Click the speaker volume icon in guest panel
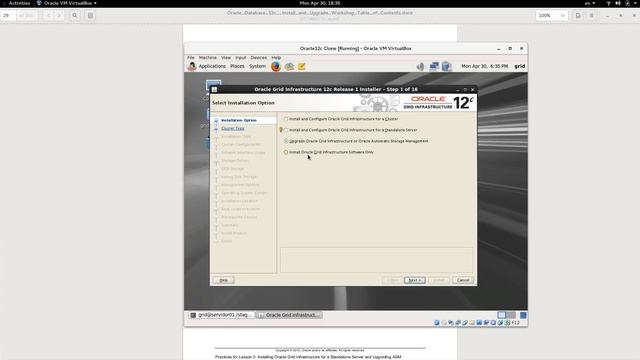Screen dimensions: 640x360 point(420,66)
